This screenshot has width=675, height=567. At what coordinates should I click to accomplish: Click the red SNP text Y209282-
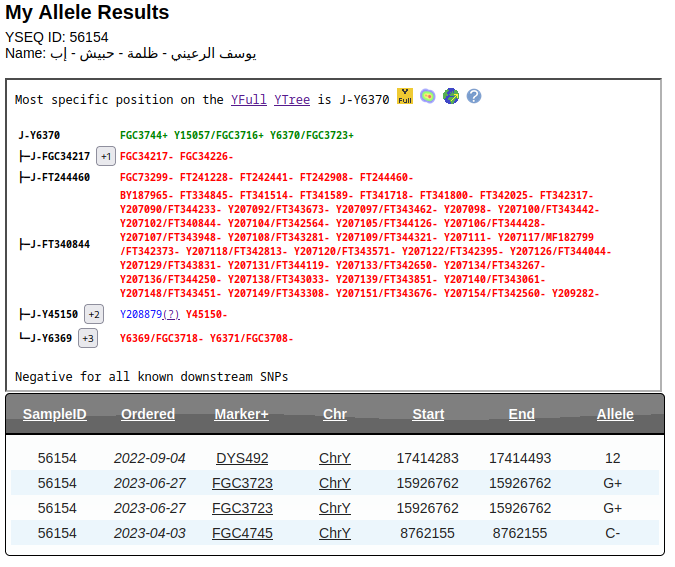pos(576,293)
